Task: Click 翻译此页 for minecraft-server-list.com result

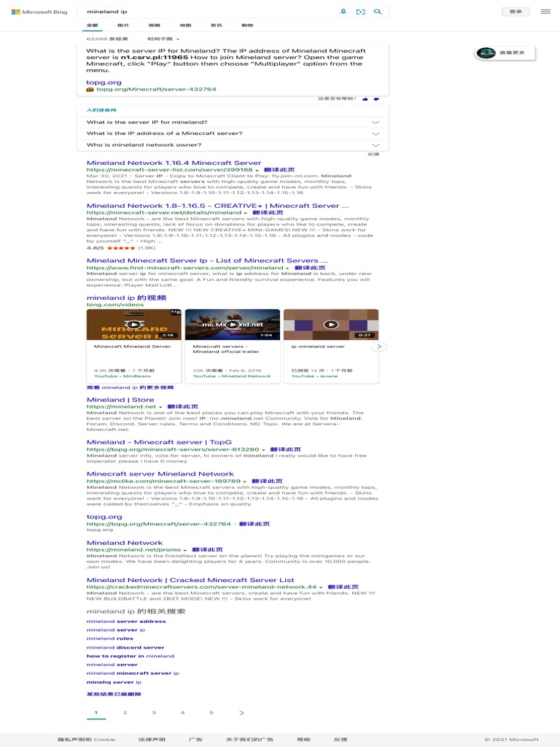Action: pyautogui.click(x=279, y=169)
